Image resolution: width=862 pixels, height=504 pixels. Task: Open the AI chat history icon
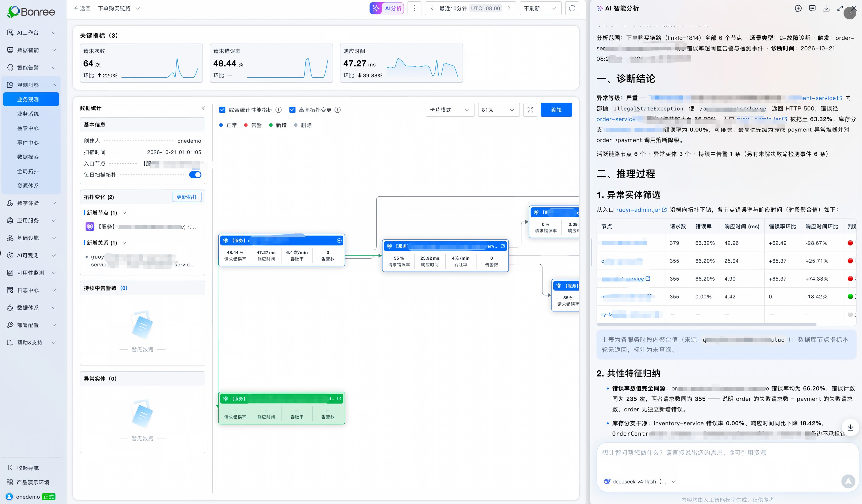[812, 8]
